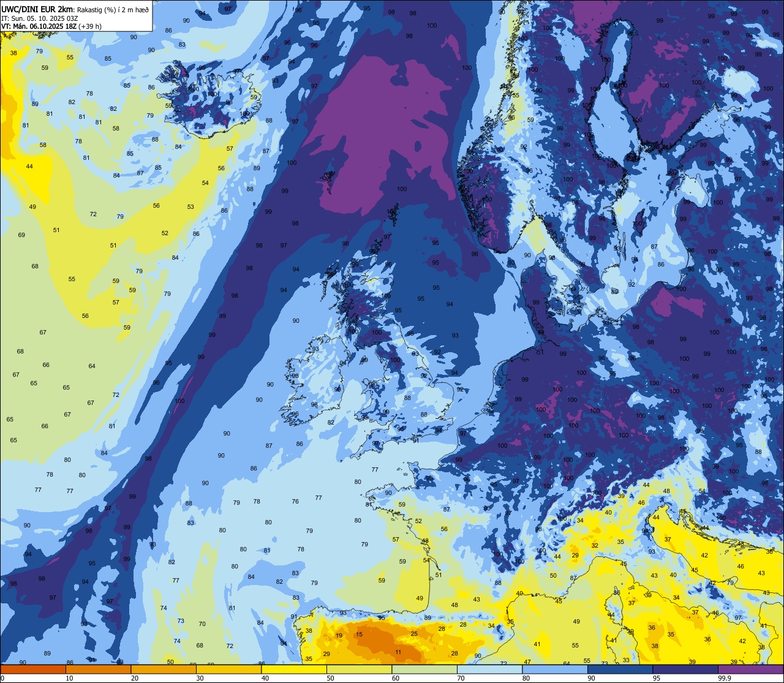Click the humidity value '15' over Spain
Image resolution: width=784 pixels, height=683 pixels.
coord(360,635)
